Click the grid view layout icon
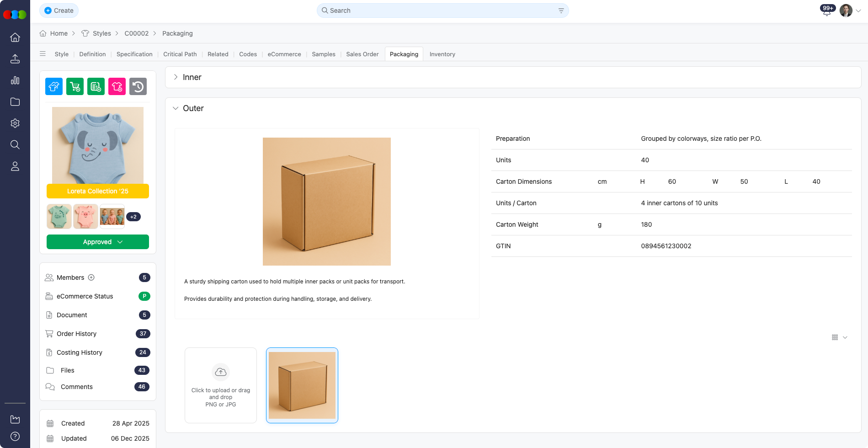The width and height of the screenshot is (868, 448). pyautogui.click(x=835, y=337)
